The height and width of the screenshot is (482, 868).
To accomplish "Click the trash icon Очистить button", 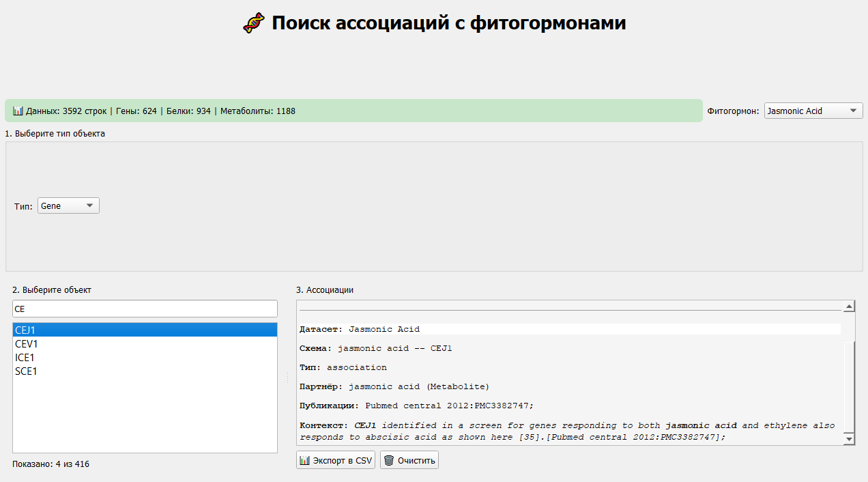I will click(x=409, y=460).
